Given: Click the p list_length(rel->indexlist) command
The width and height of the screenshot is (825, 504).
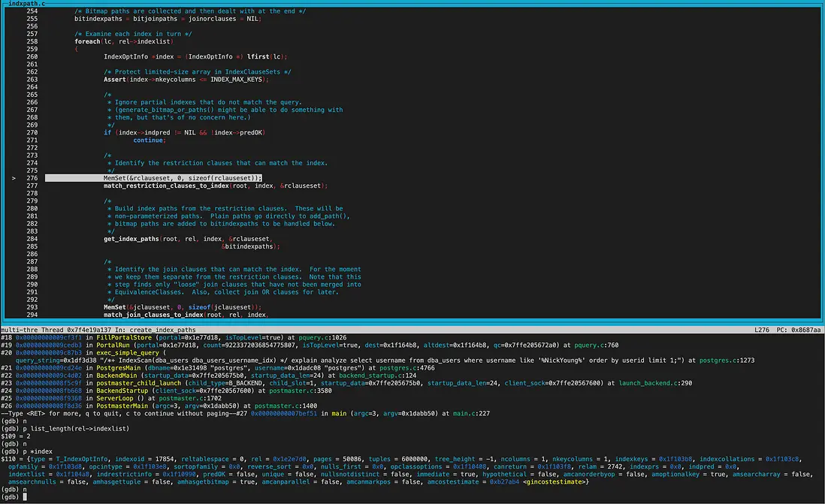Looking at the screenshot, I should point(76,429).
